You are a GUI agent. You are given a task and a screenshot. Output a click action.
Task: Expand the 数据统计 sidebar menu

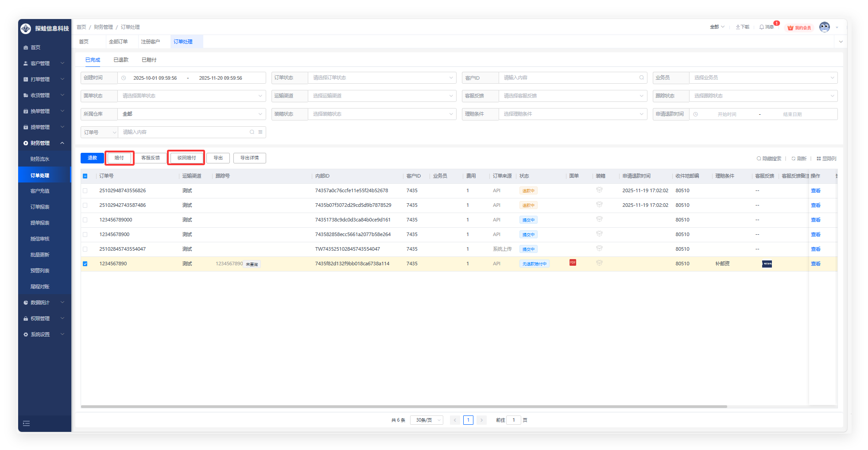(x=44, y=303)
